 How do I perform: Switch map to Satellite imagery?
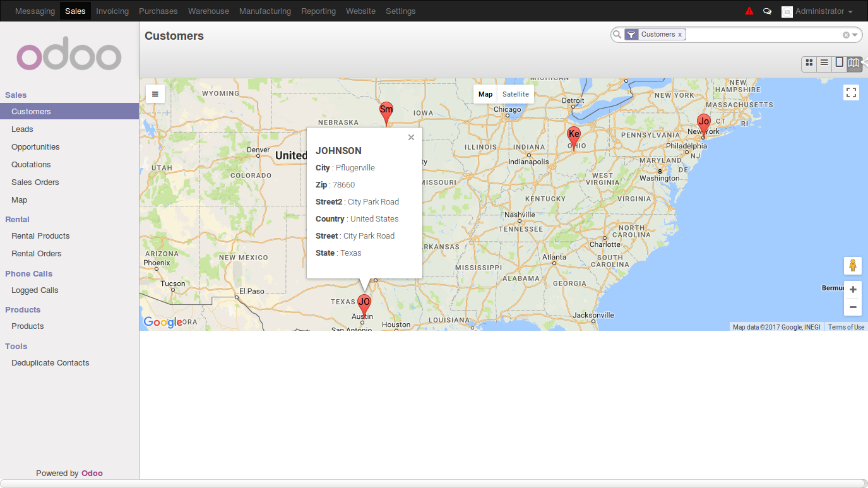click(x=516, y=94)
